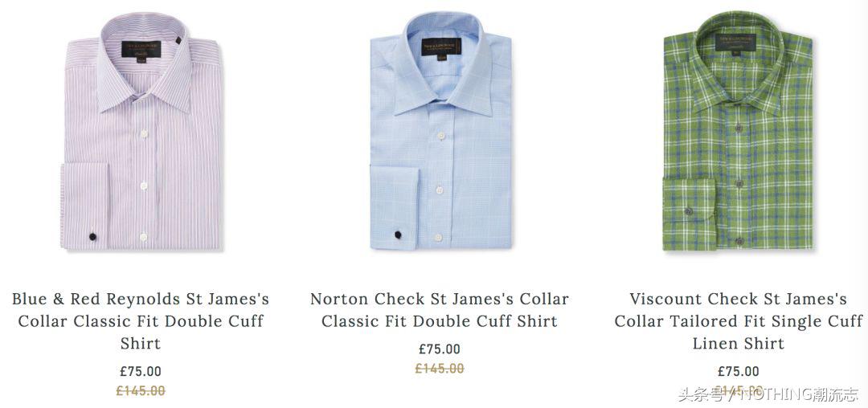Click the black brand label on the blue shirt collar
This screenshot has width=868, height=408.
click(441, 47)
